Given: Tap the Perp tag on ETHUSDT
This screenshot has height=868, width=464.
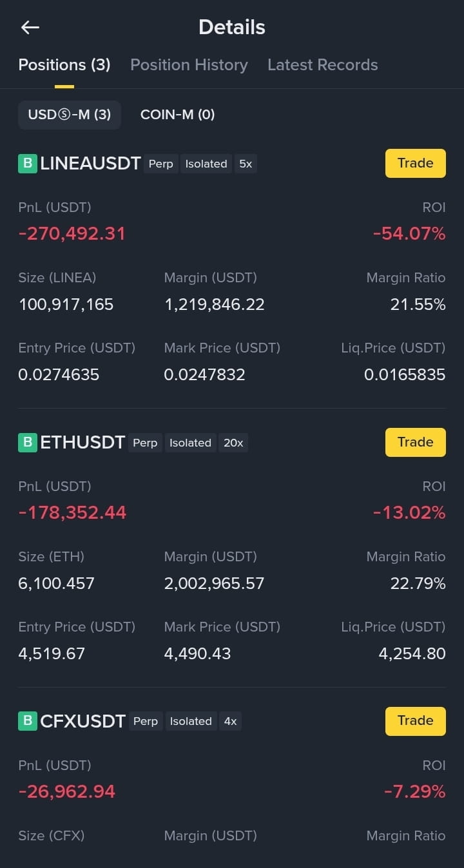Looking at the screenshot, I should coord(145,443).
